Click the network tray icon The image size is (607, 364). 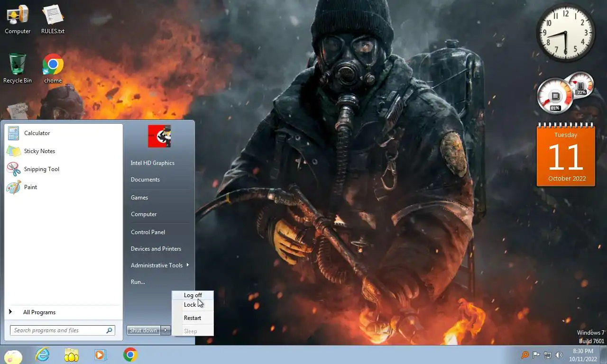(x=548, y=355)
